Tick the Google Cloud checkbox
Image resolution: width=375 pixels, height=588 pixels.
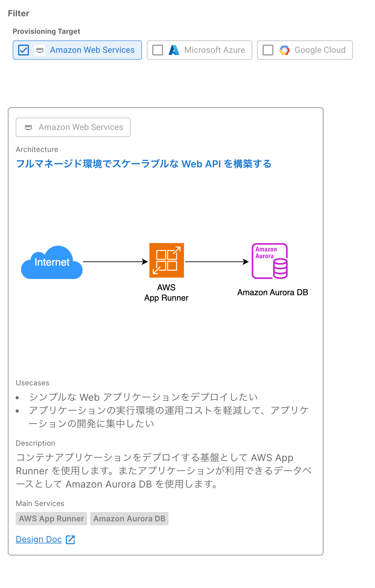268,50
